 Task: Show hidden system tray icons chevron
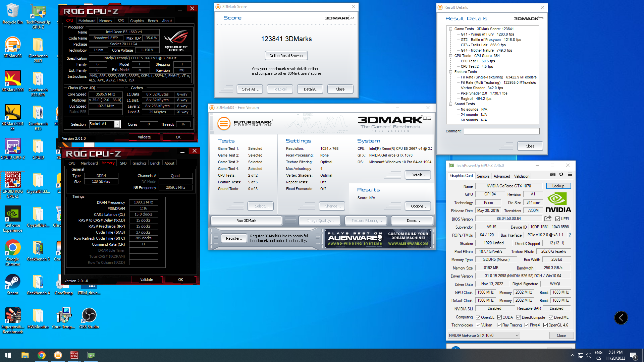pos(572,355)
